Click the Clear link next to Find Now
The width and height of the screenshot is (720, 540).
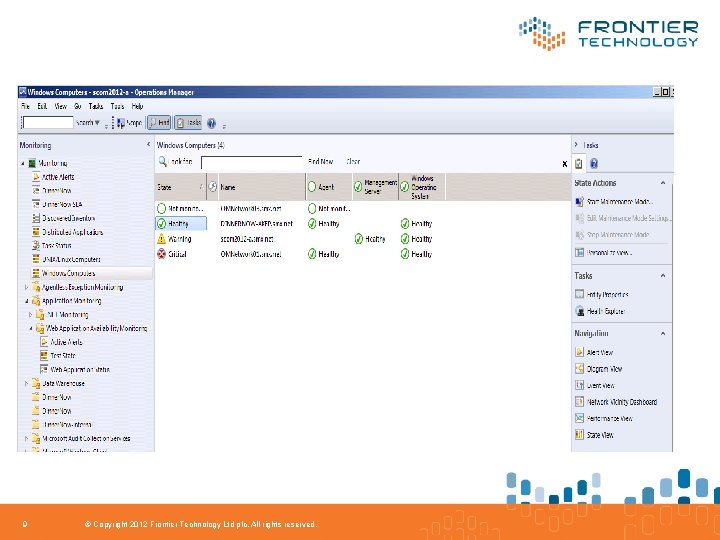coord(353,162)
